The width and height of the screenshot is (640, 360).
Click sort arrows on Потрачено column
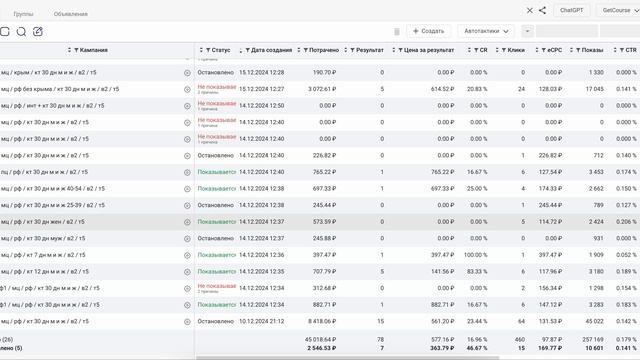299,50
